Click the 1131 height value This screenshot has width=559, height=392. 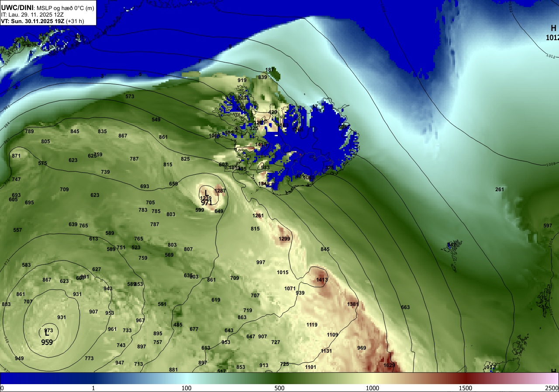(326, 351)
